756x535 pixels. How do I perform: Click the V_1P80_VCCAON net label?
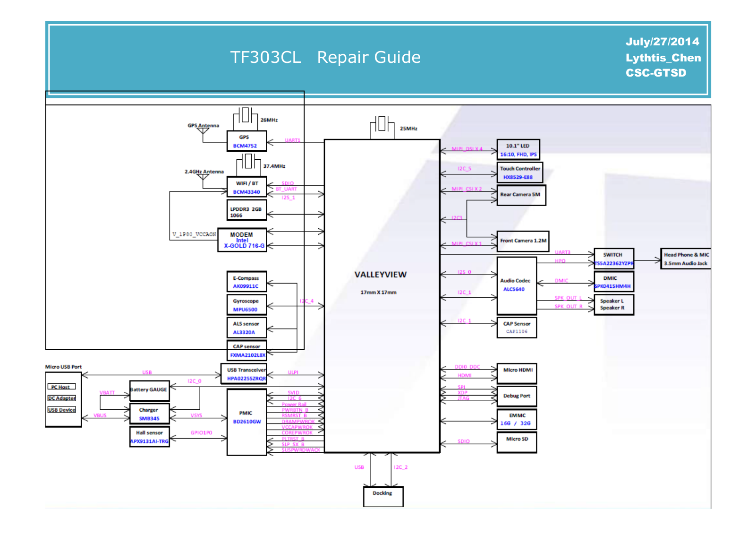point(194,234)
